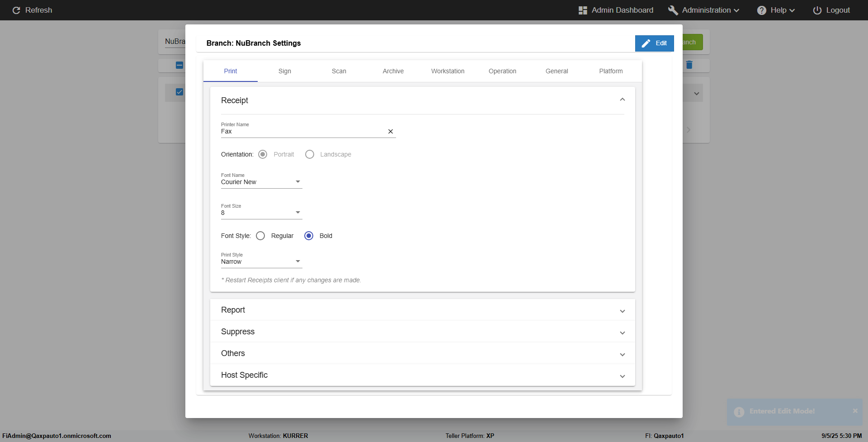Viewport: 868px width, 442px height.
Task: Select Bold font style
Action: pyautogui.click(x=309, y=236)
